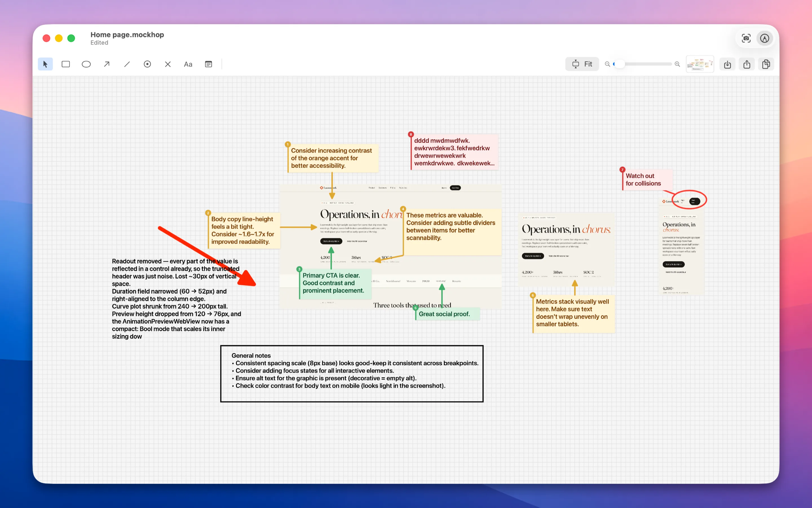
Task: Click the Readout removed text block
Action: click(176, 299)
